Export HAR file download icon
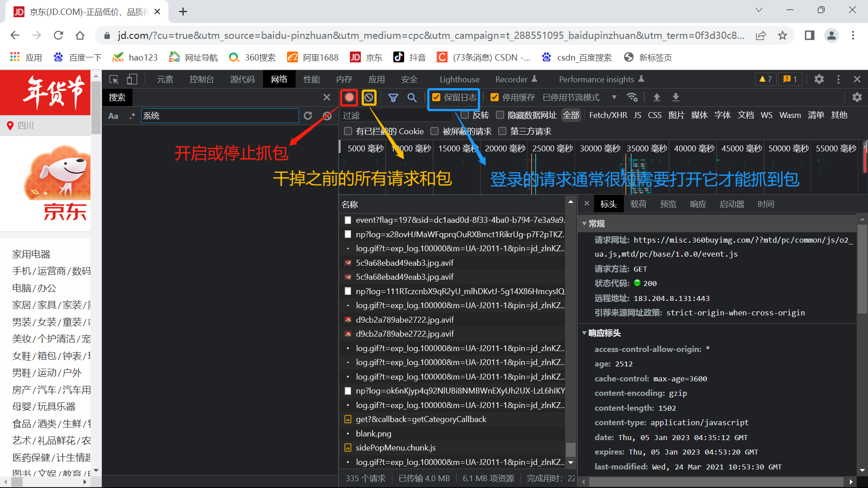The height and width of the screenshot is (488, 868). (x=676, y=97)
